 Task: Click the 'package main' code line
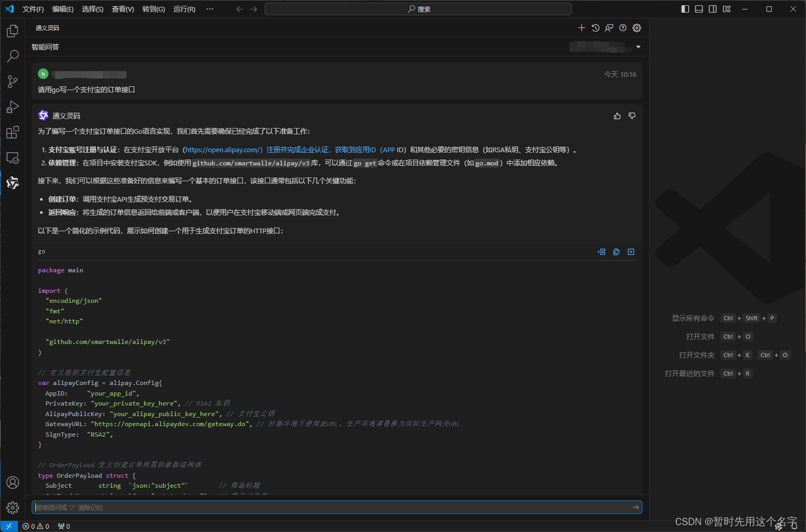coord(61,270)
